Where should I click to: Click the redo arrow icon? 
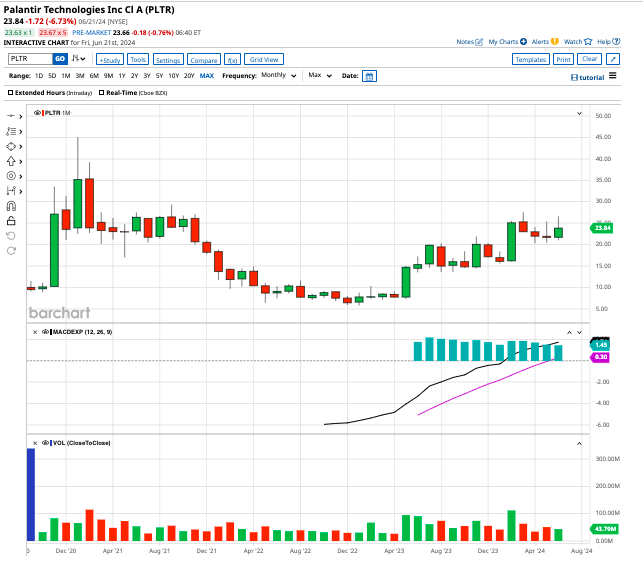coord(11,251)
